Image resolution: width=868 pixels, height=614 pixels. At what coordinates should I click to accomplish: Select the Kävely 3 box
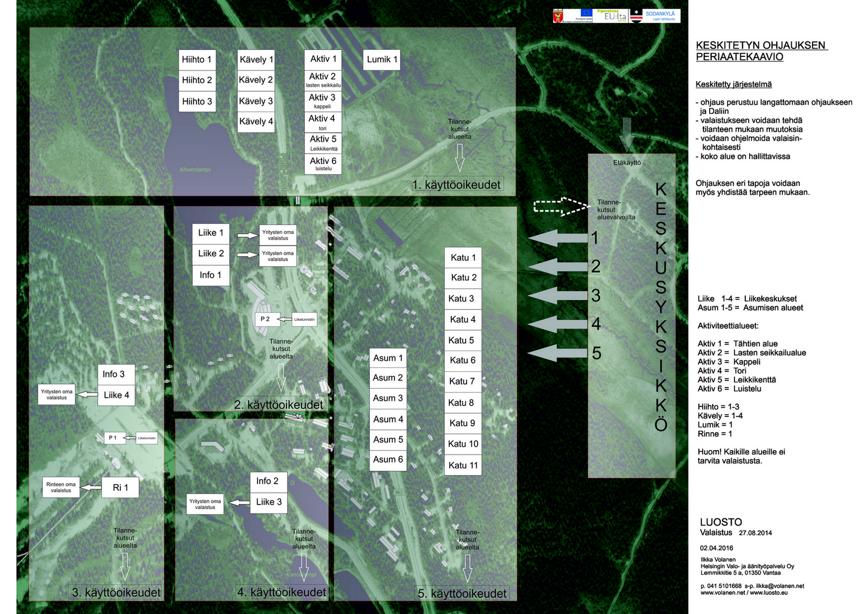pyautogui.click(x=256, y=101)
